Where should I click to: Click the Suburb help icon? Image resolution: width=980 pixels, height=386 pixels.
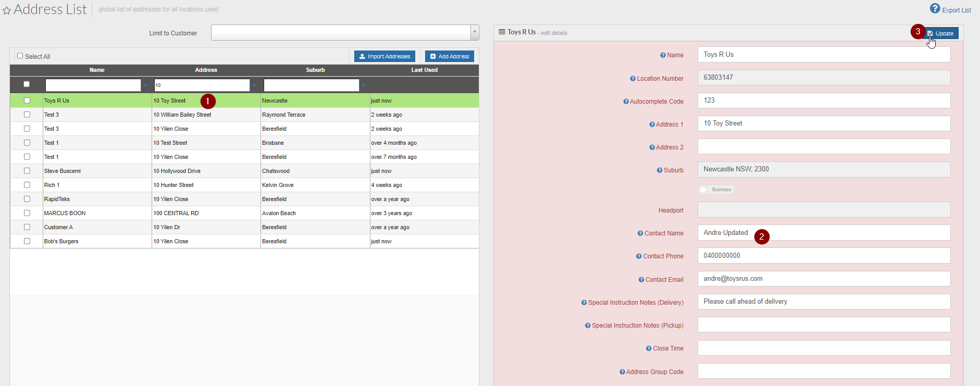tap(660, 170)
